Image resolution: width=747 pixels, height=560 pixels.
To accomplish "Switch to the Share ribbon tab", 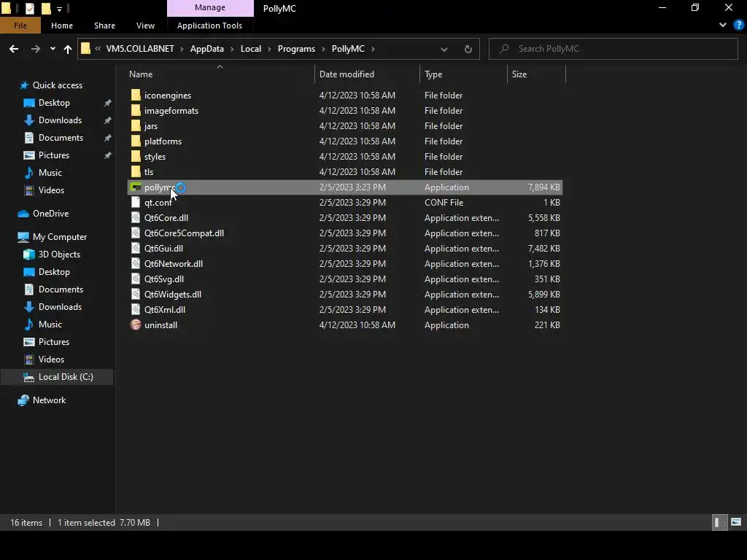I will pyautogui.click(x=104, y=26).
